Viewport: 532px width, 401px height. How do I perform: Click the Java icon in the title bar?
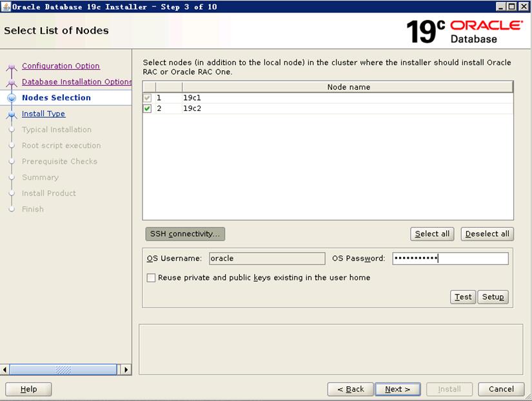pyautogui.click(x=6, y=6)
